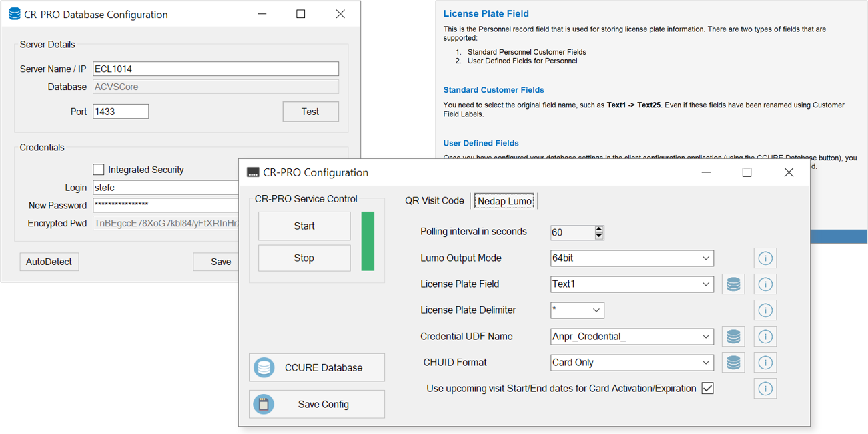The height and width of the screenshot is (434, 868).
Task: Click database icon beside Credential UDF Name
Action: [733, 337]
